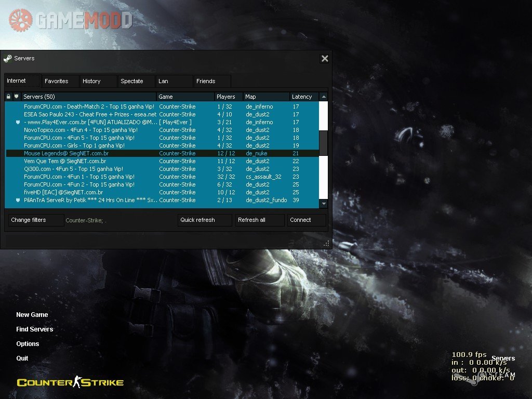Close the Servers dialog
532x399 pixels.
pyautogui.click(x=325, y=59)
